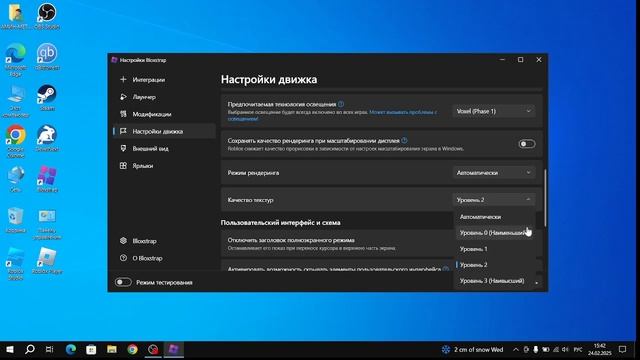Open File Explorer on taskbar

(111, 349)
